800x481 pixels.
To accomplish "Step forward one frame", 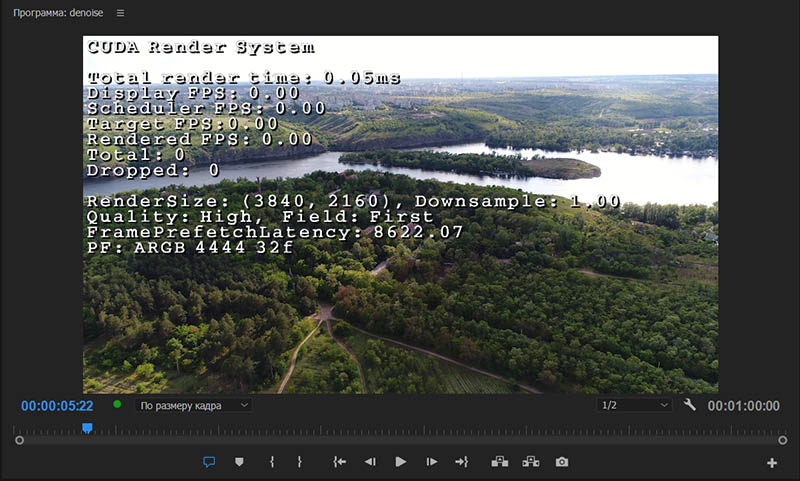I will click(432, 462).
